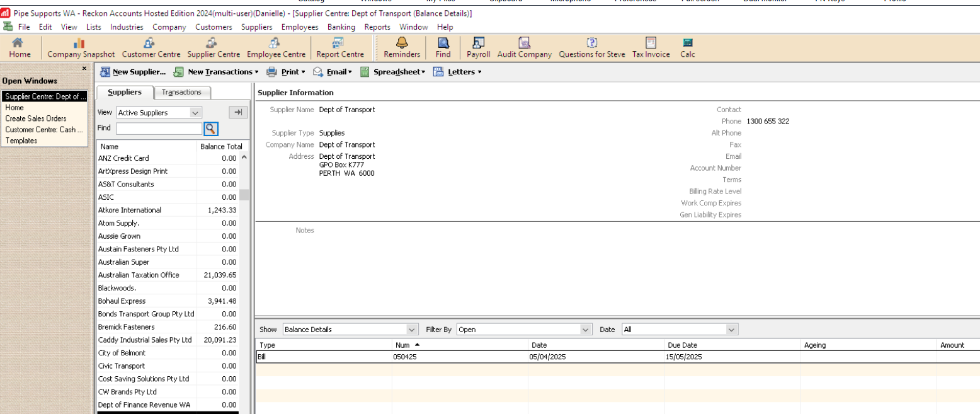Click the magnifier search button beside Find
This screenshot has width=980, height=414.
[x=211, y=129]
